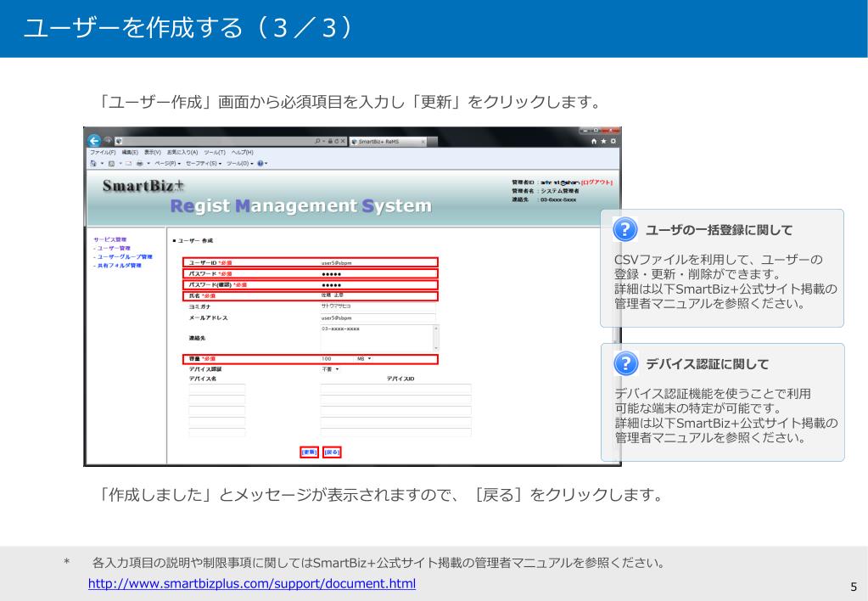868x601 pixels.
Task: Click the command bar home page icon
Action: (x=93, y=163)
